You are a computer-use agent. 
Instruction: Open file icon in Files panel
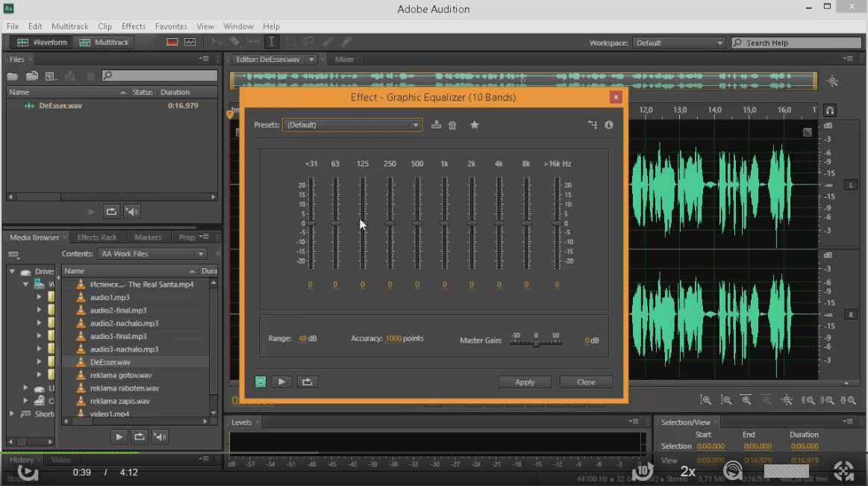pyautogui.click(x=13, y=76)
